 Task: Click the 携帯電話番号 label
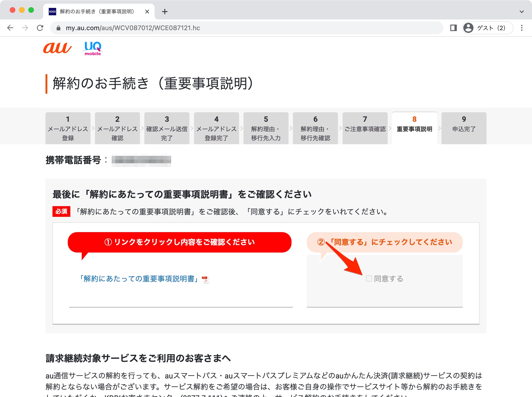pyautogui.click(x=73, y=160)
